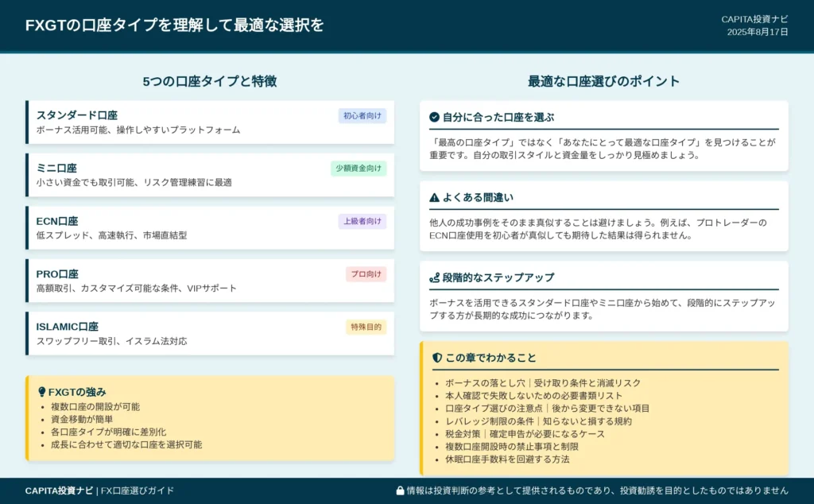Click the lightbulb icon beside FXGTの強み
The height and width of the screenshot is (504, 814).
click(41, 392)
